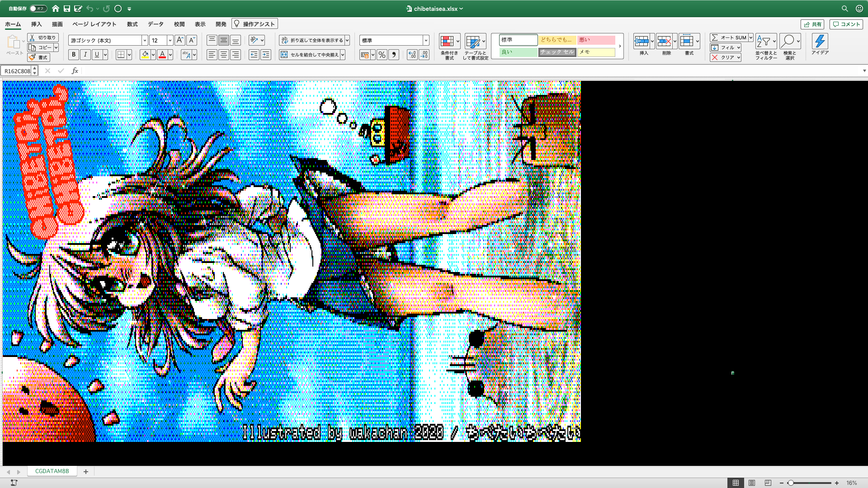Click the phonetic guide abc icon

click(186, 55)
